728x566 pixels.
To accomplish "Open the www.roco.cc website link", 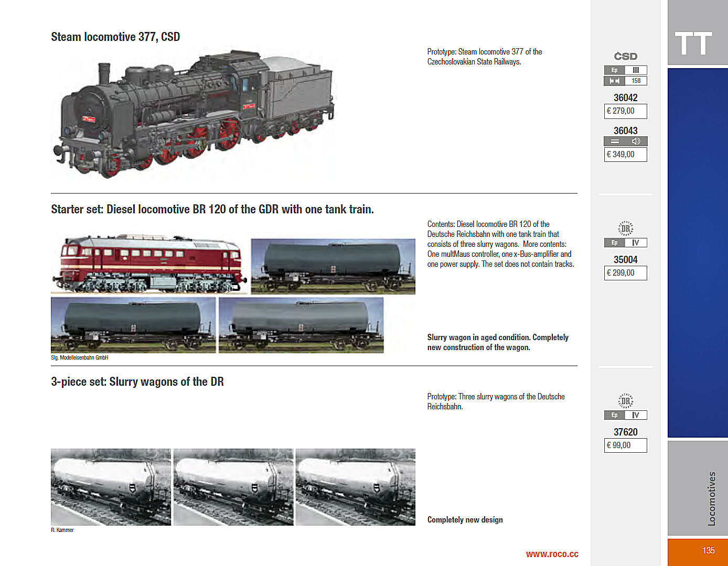I will click(552, 554).
